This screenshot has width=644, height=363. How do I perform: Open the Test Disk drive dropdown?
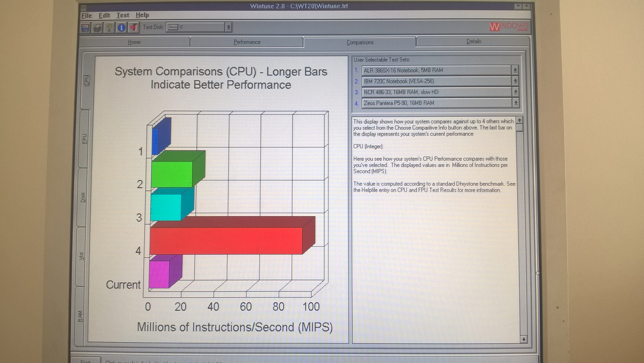[x=228, y=27]
